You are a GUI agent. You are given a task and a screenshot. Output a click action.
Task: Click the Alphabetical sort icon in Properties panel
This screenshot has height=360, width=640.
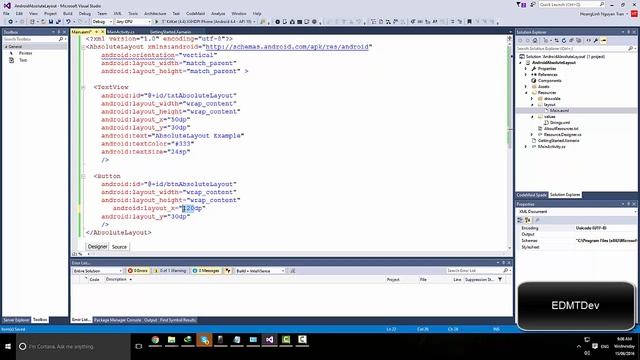tap(527, 220)
